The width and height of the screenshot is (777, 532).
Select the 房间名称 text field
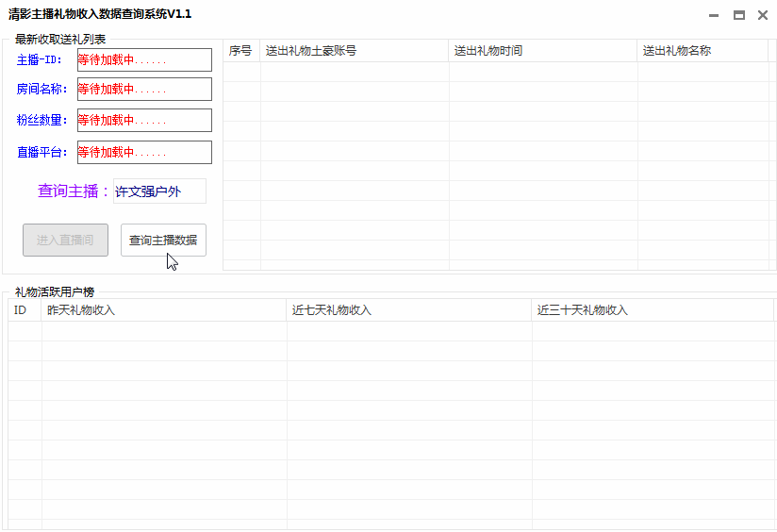pyautogui.click(x=144, y=90)
